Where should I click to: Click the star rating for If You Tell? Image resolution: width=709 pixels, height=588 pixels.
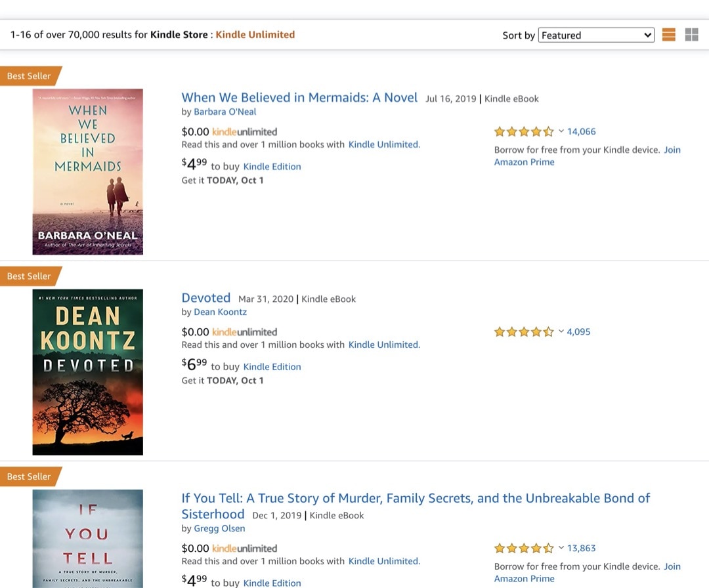coord(523,547)
